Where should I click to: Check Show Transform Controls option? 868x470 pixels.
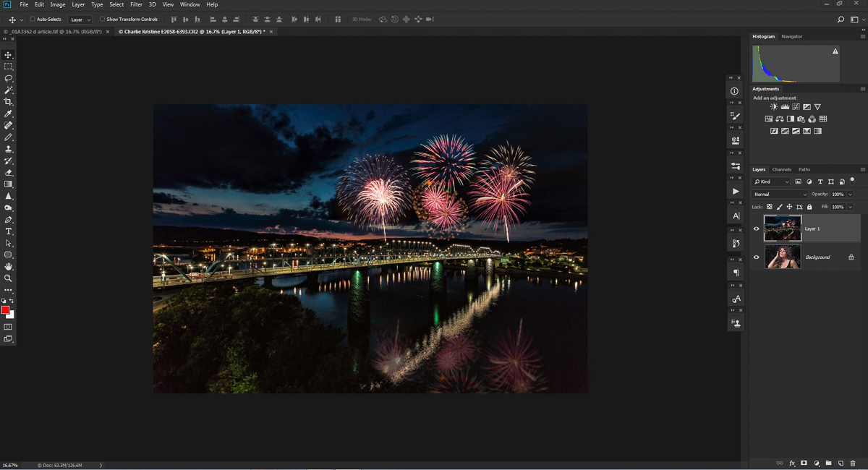tap(102, 20)
